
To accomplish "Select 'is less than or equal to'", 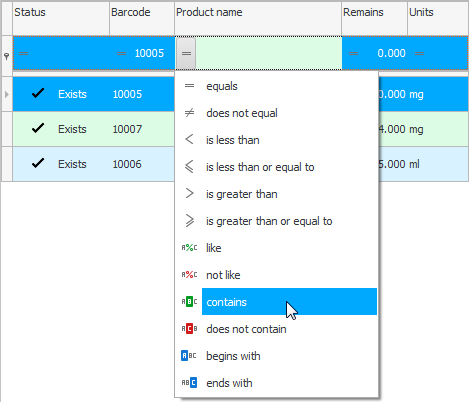I will pos(276,167).
